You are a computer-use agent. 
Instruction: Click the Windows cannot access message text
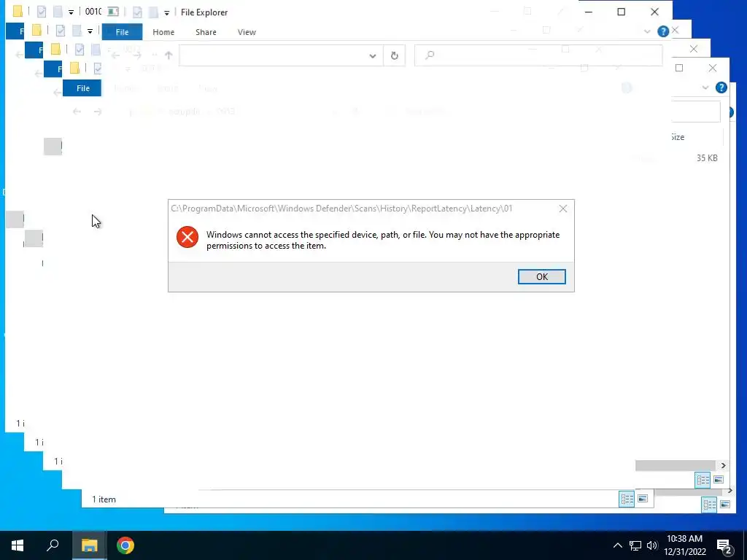(383, 240)
